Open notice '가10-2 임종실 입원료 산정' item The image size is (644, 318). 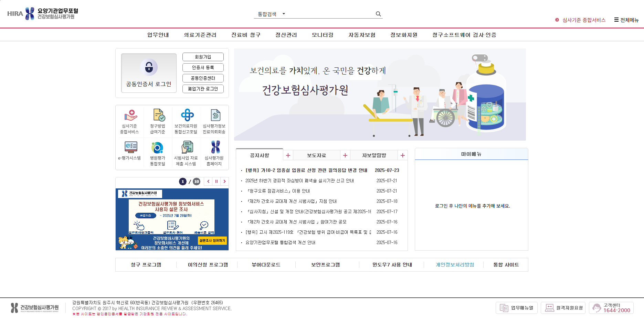(x=306, y=170)
